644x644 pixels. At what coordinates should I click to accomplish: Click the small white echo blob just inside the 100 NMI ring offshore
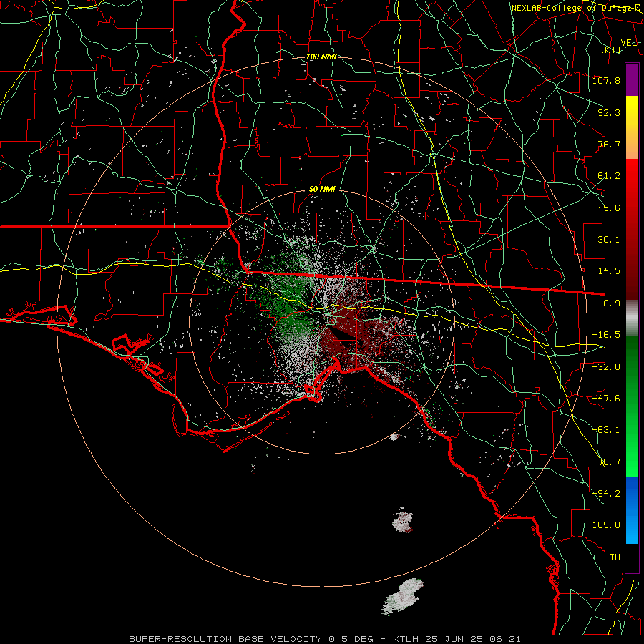click(403, 522)
